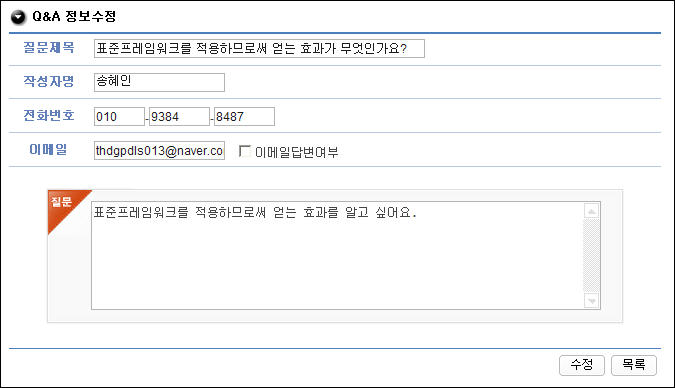
Task: Click the middle phone field showing 9384
Action: pos(179,117)
